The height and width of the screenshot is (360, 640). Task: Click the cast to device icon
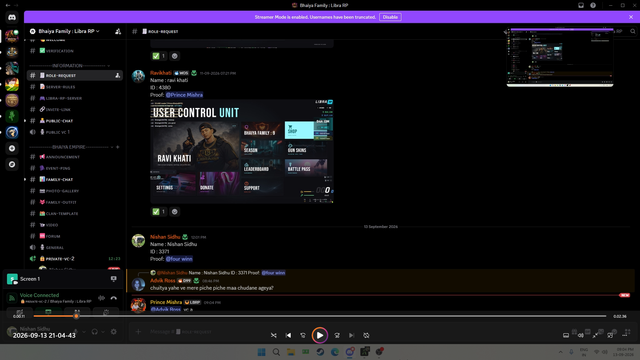point(610,335)
